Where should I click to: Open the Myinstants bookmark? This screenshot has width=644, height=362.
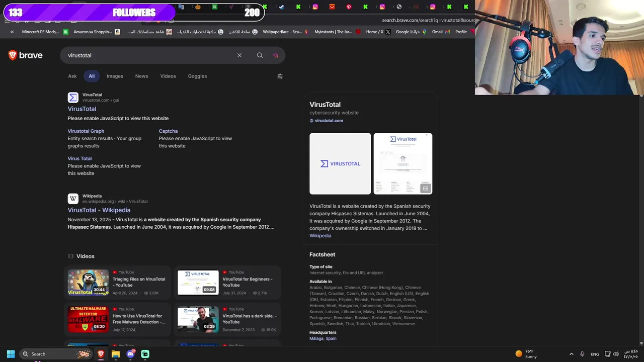[337, 32]
